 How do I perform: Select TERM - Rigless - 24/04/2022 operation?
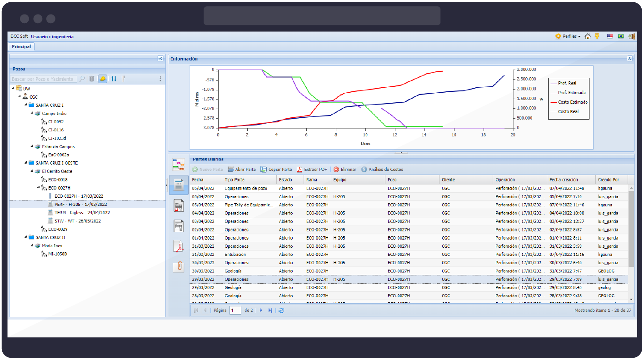pos(82,213)
